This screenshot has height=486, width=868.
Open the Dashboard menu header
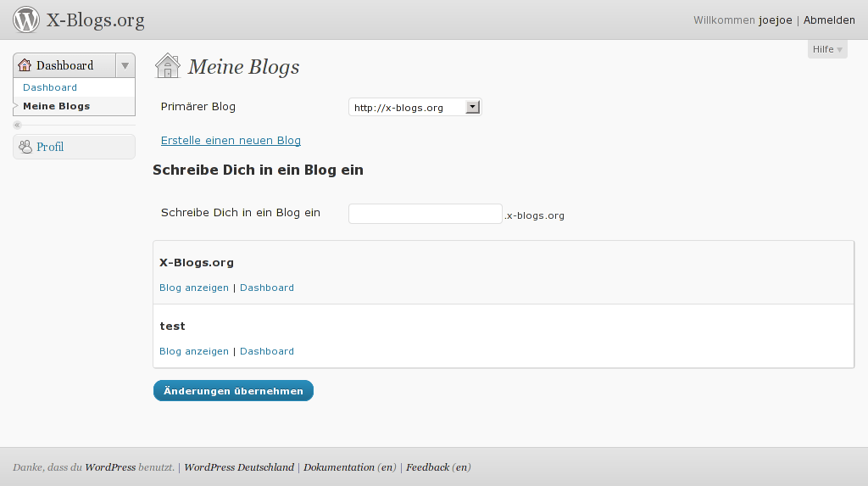(64, 65)
